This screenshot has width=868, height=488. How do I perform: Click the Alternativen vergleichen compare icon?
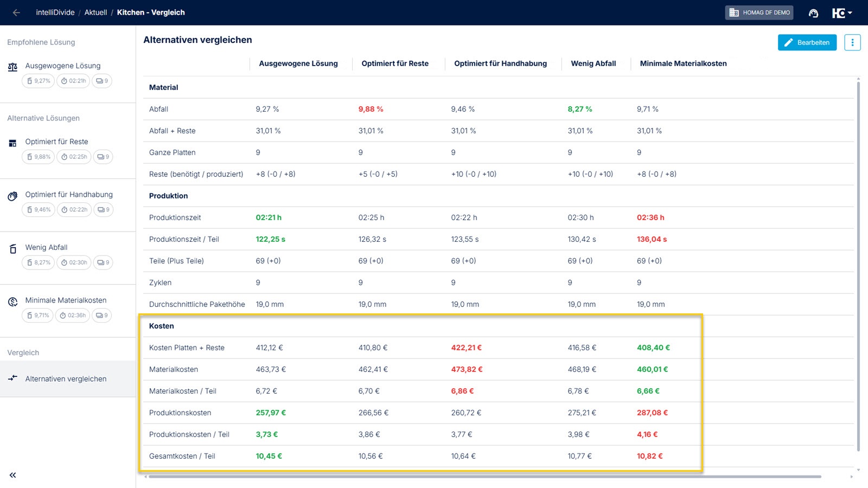12,378
